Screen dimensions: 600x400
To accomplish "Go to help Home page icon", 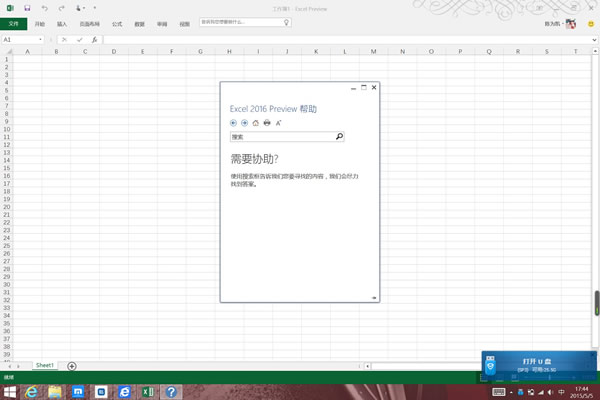I will [256, 122].
